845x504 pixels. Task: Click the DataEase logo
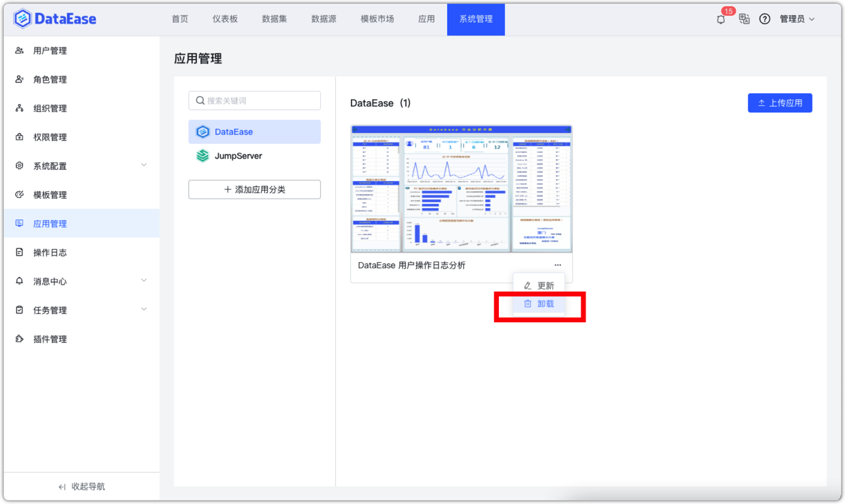click(54, 19)
